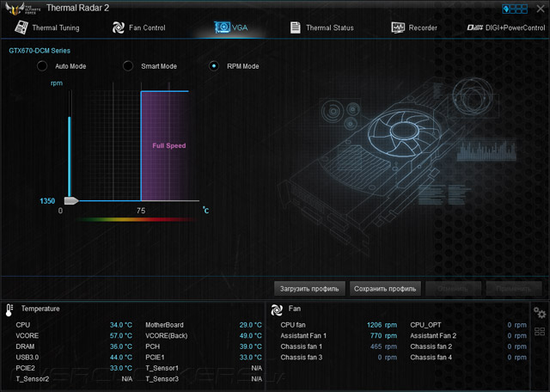The image size is (550, 392).
Task: Click the VCORE(Back) temperature 49.0 °C
Action: pyautogui.click(x=250, y=336)
